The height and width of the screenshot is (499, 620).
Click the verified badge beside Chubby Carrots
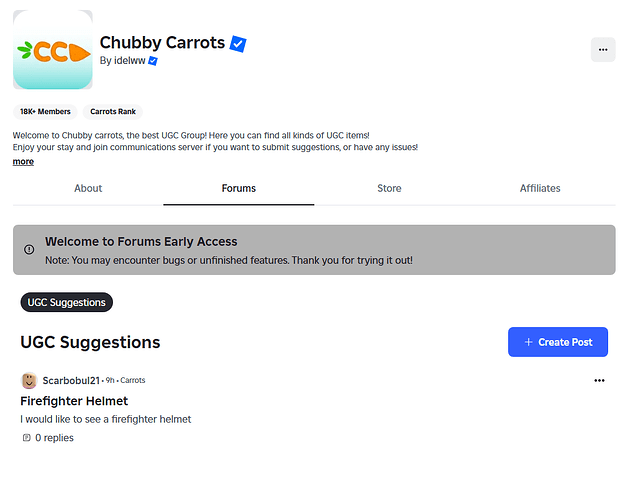tap(238, 44)
